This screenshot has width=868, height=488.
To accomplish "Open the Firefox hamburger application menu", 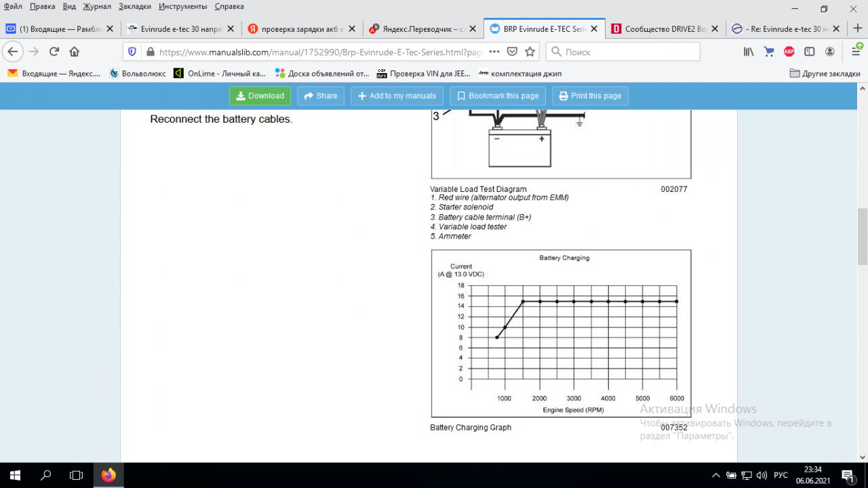I will (x=856, y=52).
